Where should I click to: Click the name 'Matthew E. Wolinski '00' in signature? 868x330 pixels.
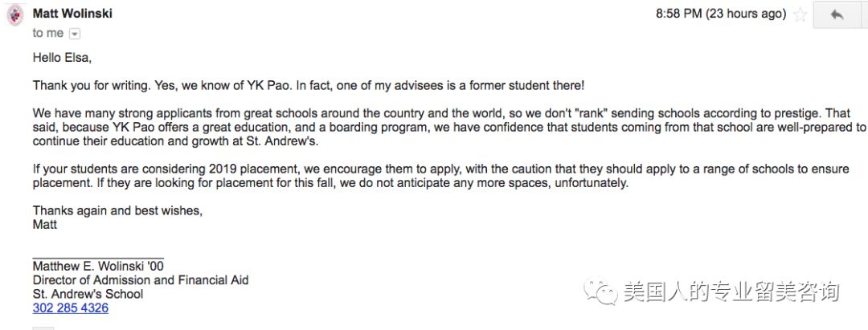(x=98, y=266)
